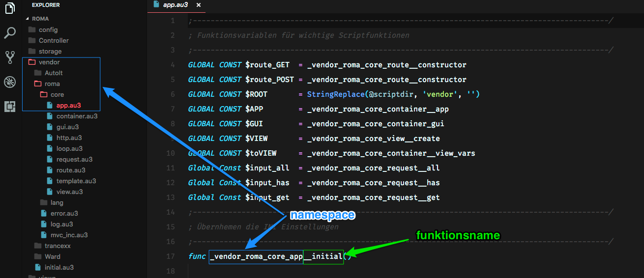This screenshot has width=644, height=278.
Task: Collapse the vendor folder
Action: coord(49,62)
